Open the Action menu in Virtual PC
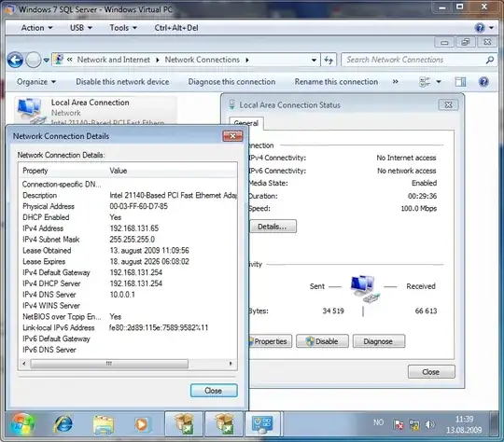The height and width of the screenshot is (442, 504). click(36, 28)
